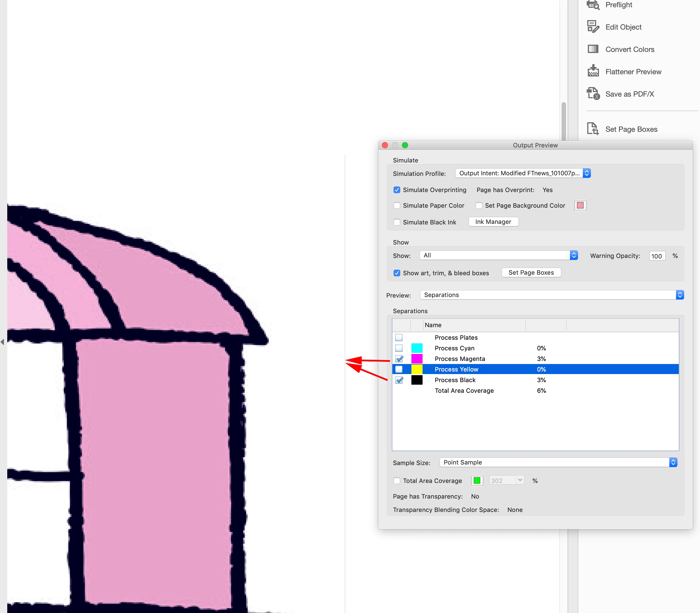Click the cyan Process Cyan swatch
700x613 pixels.
click(x=416, y=348)
